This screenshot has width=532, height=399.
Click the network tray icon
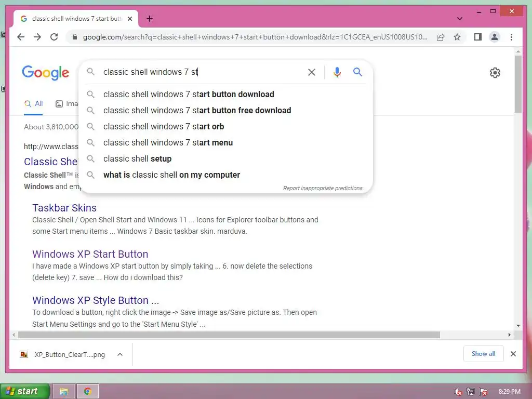[470, 392]
